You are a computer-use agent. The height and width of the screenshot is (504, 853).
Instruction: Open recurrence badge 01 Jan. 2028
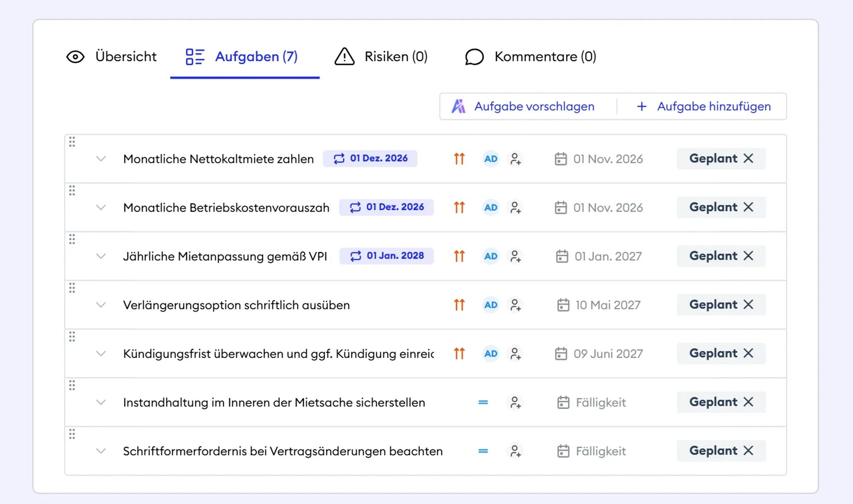[x=387, y=256]
